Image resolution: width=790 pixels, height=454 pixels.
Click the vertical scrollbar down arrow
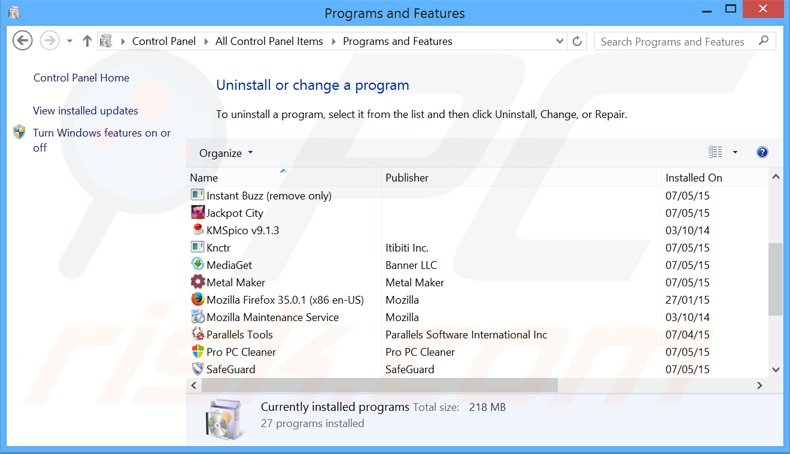776,369
